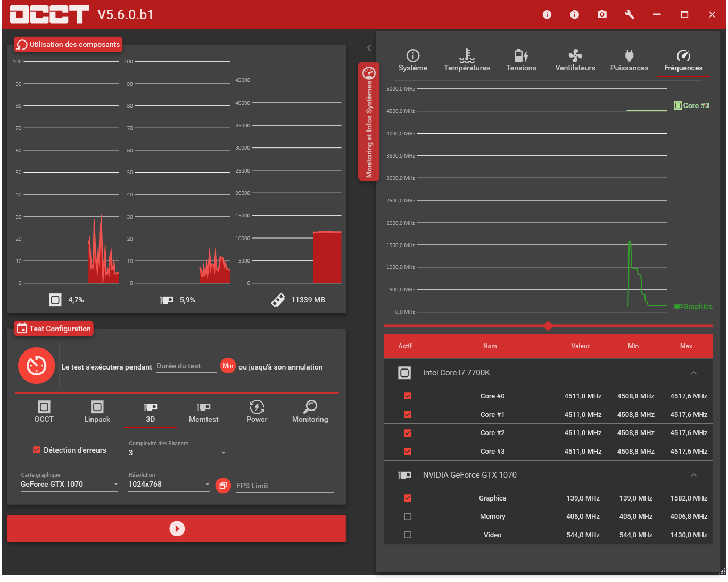728x582 pixels.
Task: Select the Linpack test
Action: pyautogui.click(x=97, y=411)
